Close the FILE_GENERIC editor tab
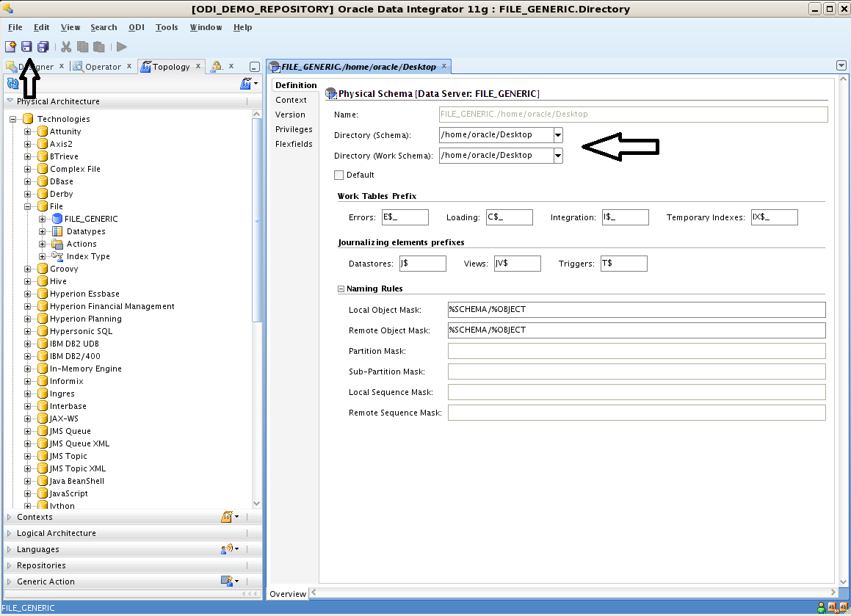Image resolution: width=851 pixels, height=616 pixels. (444, 66)
